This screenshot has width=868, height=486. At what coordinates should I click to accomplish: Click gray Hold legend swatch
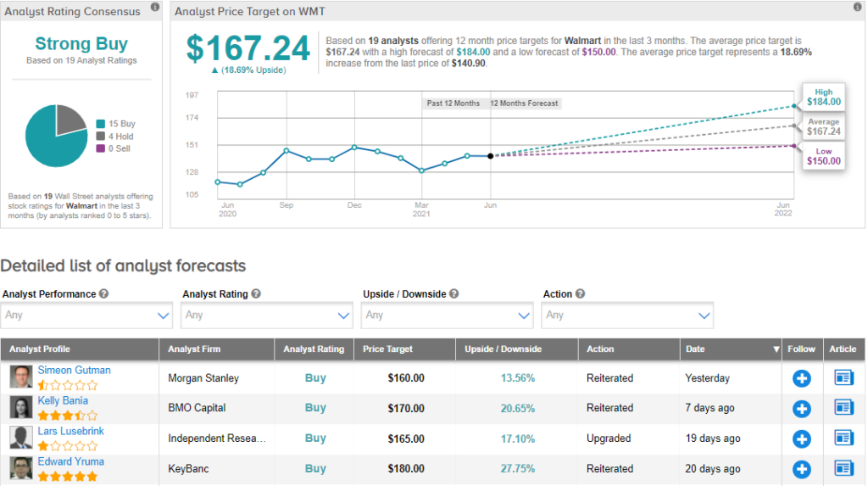101,137
